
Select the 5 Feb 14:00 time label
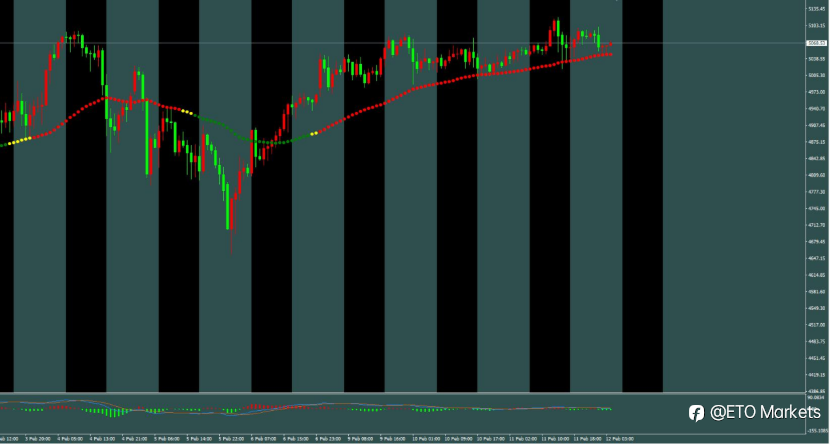(x=199, y=439)
